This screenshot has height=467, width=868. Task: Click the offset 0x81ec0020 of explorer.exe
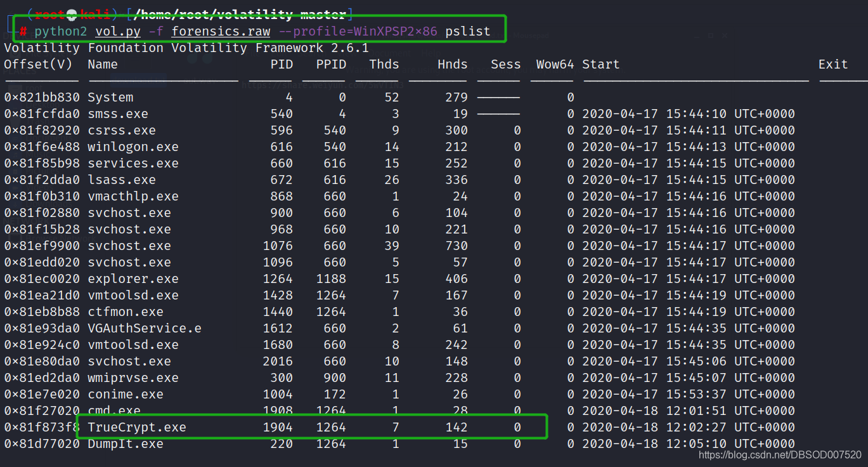[42, 279]
